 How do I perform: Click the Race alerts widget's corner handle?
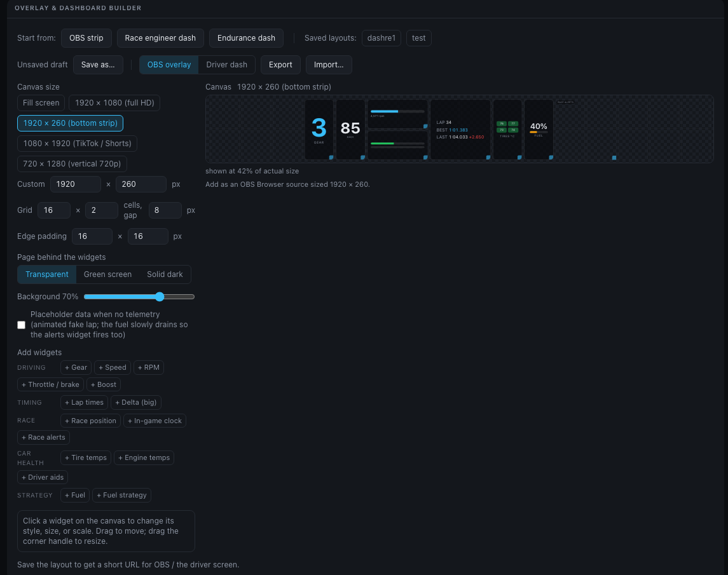[614, 158]
